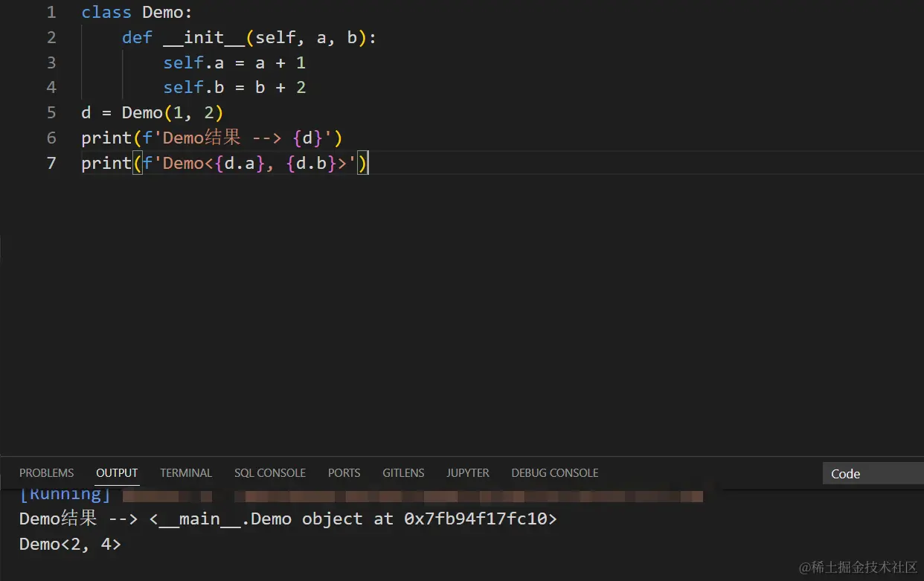Open the PORTS panel tab

coord(344,473)
